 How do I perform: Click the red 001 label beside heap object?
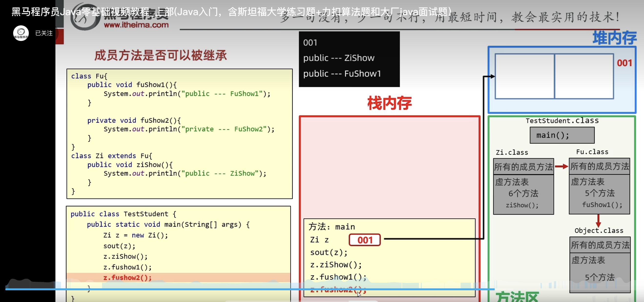pos(624,63)
